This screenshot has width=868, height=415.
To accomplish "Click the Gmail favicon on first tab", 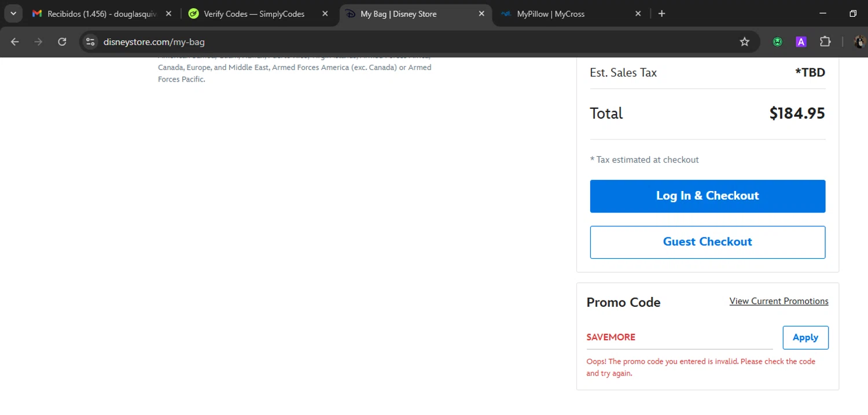I will pyautogui.click(x=37, y=14).
